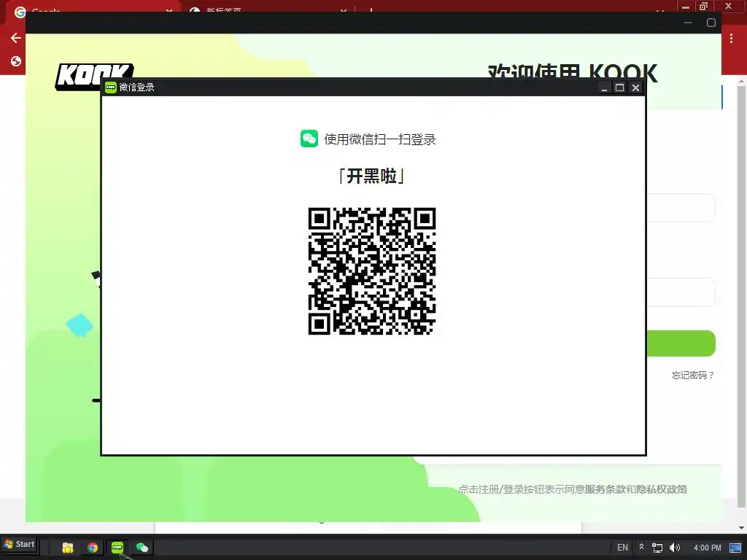Expand hidden system tray icons
This screenshot has height=560, width=747.
pyautogui.click(x=642, y=547)
